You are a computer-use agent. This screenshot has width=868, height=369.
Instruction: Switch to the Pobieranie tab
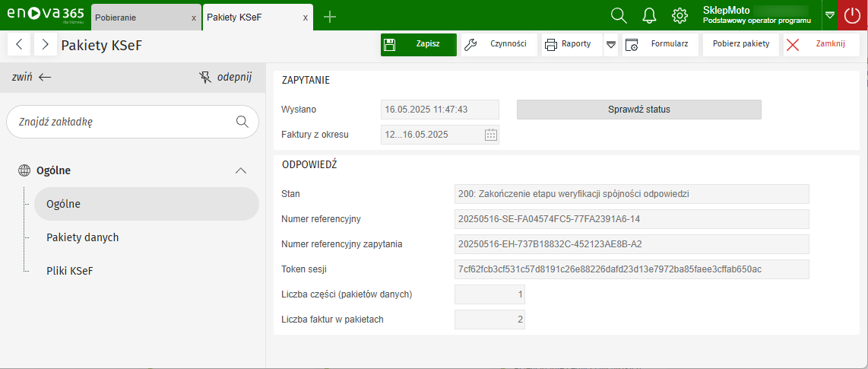(x=137, y=17)
